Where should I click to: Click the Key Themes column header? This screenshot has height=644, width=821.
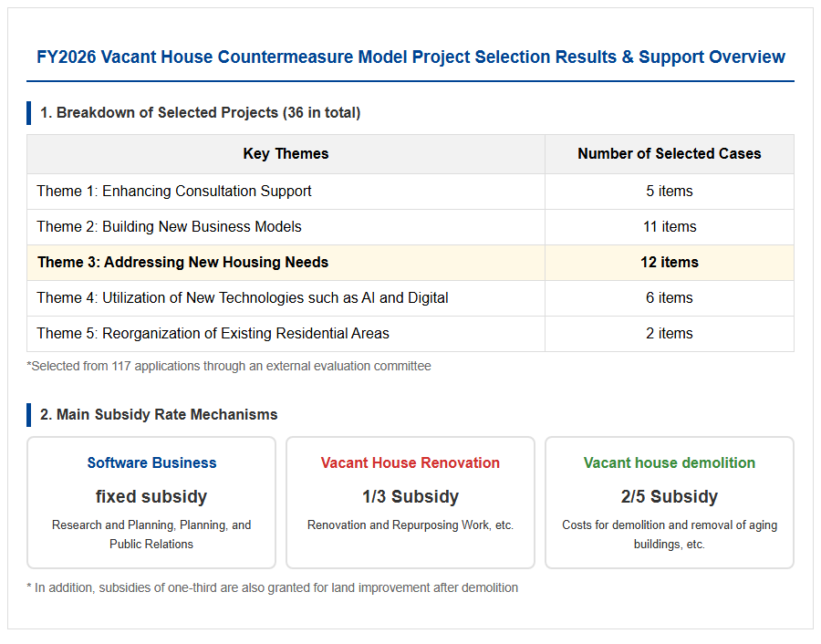point(286,153)
